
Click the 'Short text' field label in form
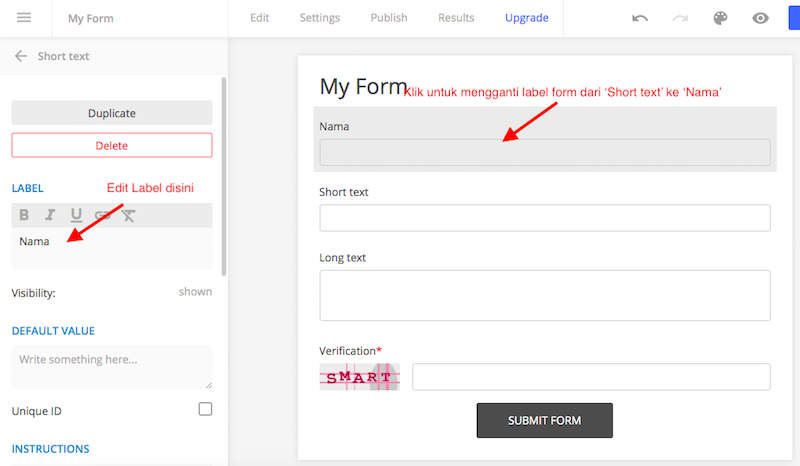point(343,192)
